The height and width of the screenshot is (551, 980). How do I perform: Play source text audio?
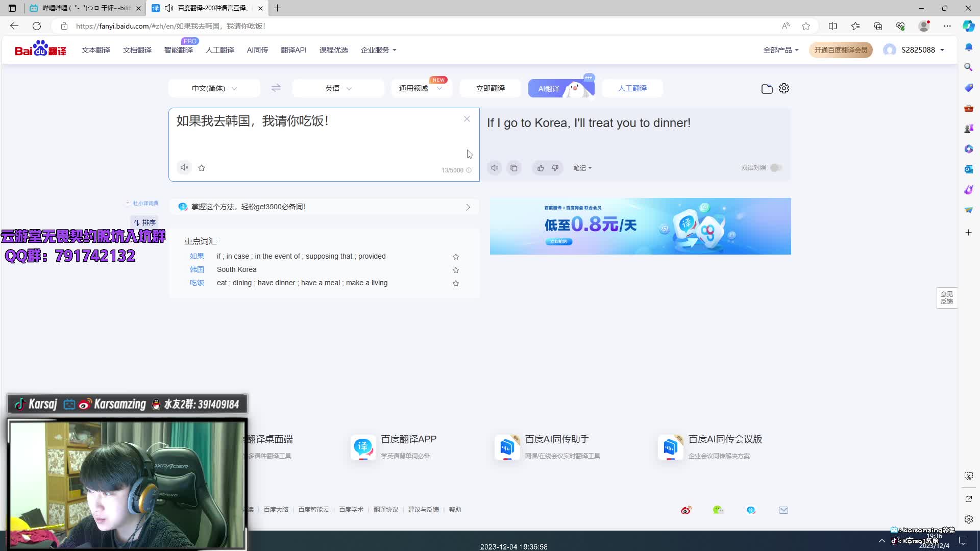(184, 167)
